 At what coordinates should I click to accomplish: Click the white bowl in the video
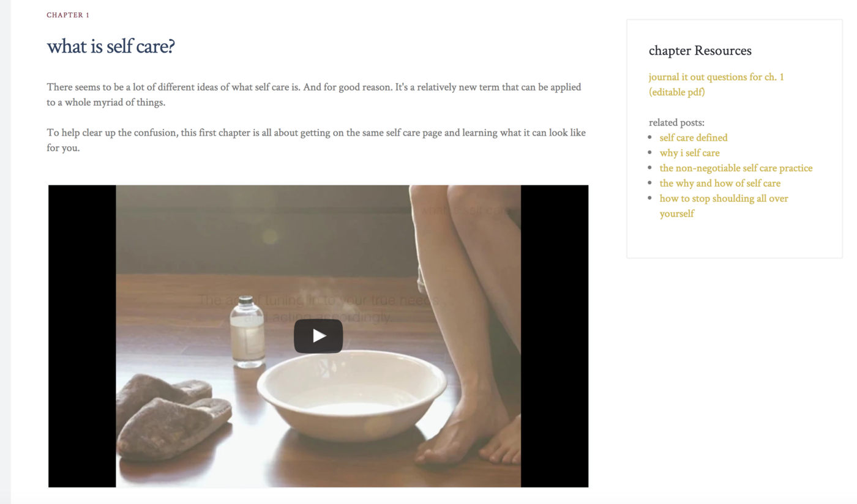[x=351, y=393]
